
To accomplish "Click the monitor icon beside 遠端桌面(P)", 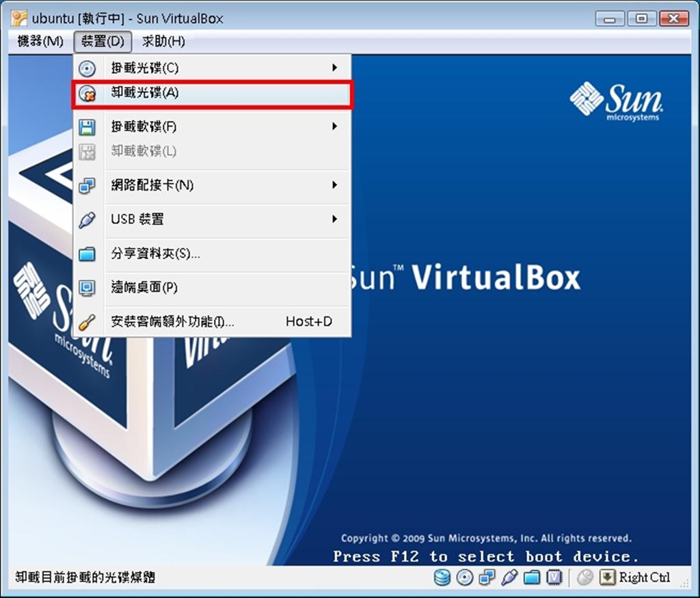I will point(87,288).
